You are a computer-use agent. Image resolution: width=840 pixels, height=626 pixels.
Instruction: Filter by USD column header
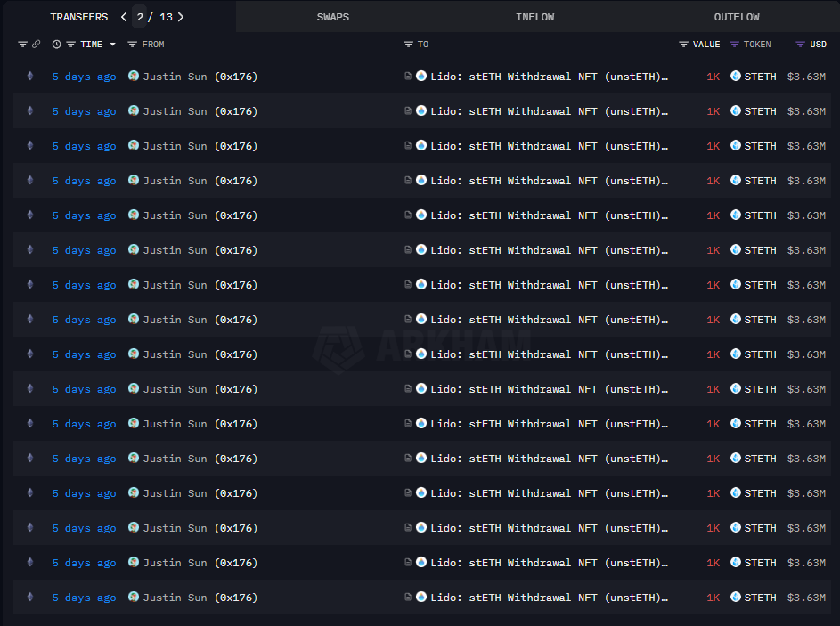point(811,45)
